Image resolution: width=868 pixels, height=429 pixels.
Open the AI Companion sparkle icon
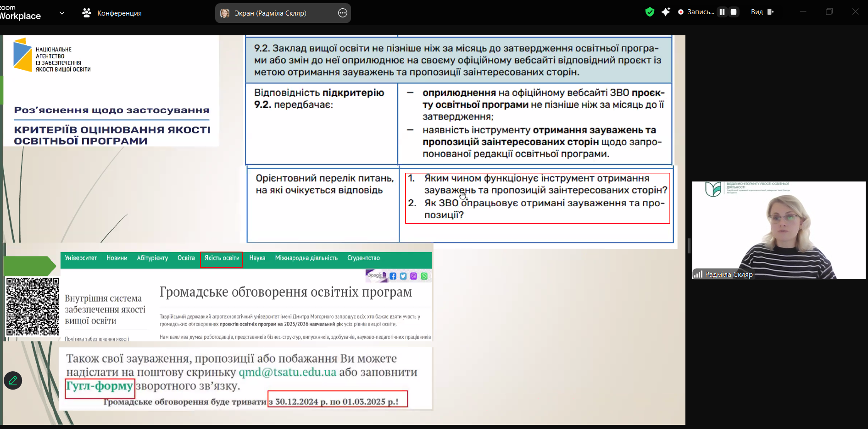(x=666, y=12)
